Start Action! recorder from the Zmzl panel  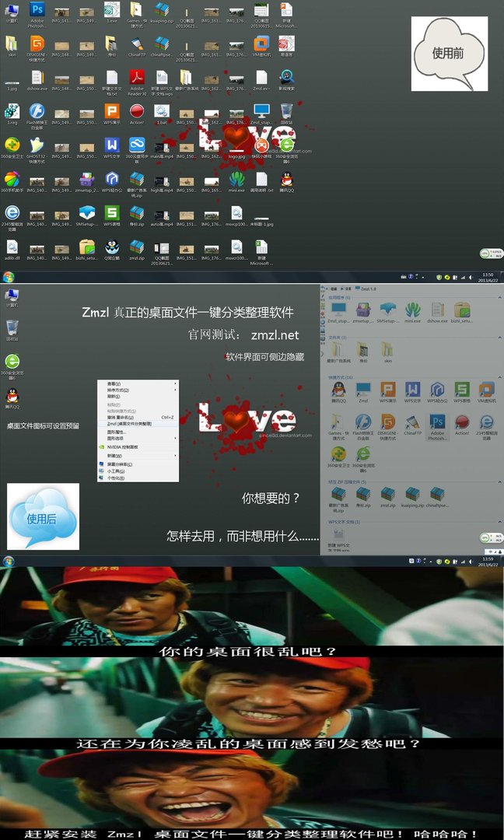[462, 423]
